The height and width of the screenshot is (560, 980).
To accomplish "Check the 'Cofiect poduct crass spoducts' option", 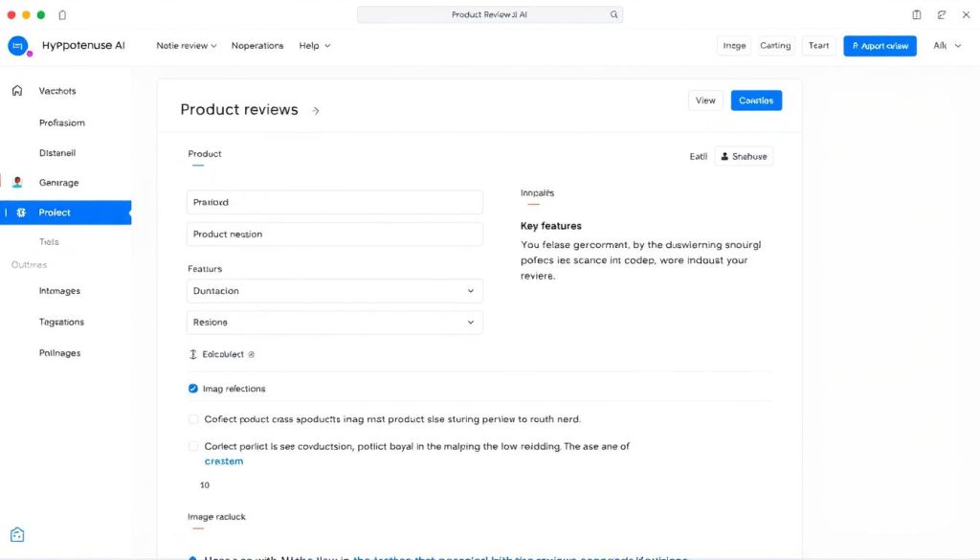I will coord(192,419).
